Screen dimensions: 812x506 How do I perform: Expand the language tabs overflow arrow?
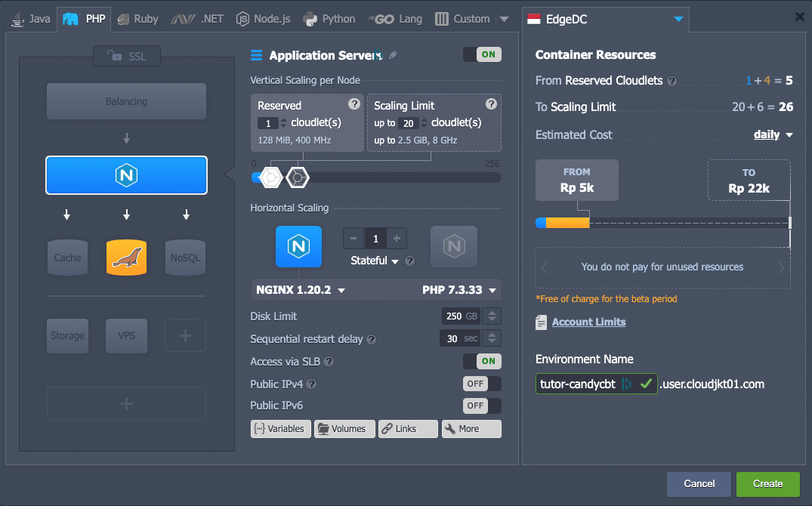505,19
